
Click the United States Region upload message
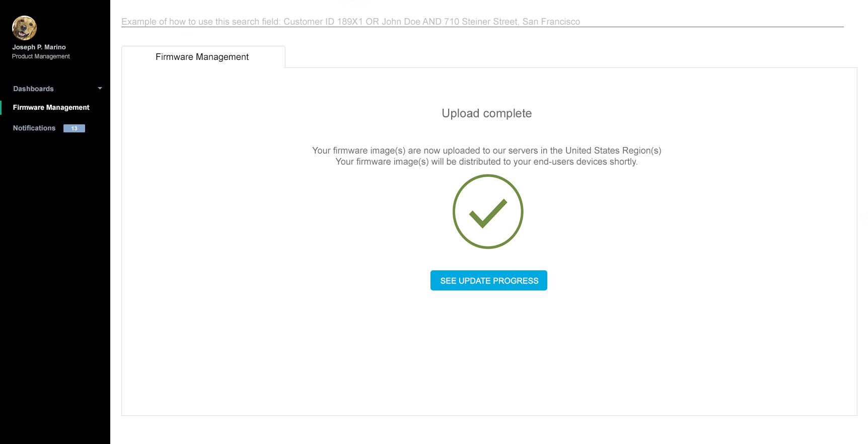click(x=486, y=151)
